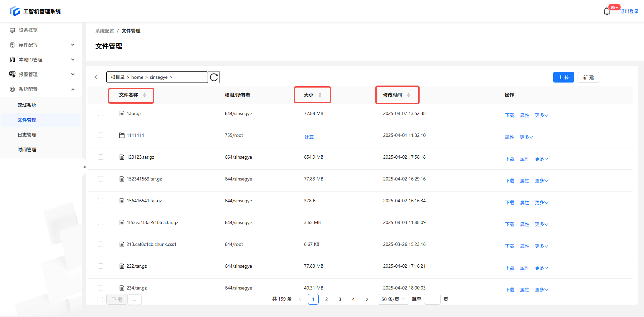This screenshot has width=644, height=317.
Task: Select the checkbox for 1.tar.gz
Action: coord(101,114)
